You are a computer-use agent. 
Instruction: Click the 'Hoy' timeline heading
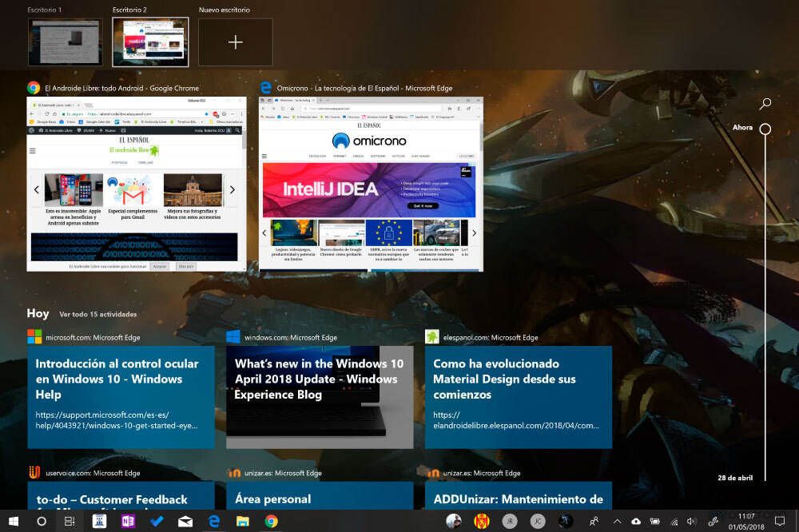[x=38, y=313]
